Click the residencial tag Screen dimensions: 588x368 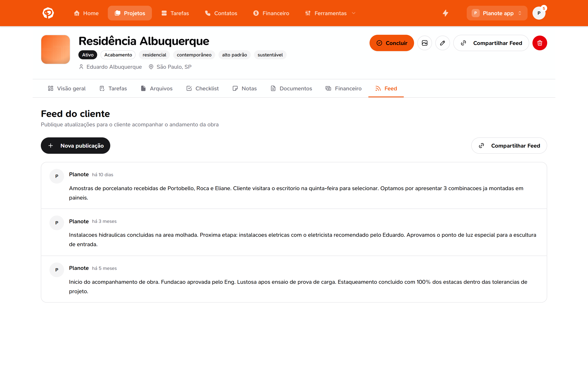pos(154,55)
